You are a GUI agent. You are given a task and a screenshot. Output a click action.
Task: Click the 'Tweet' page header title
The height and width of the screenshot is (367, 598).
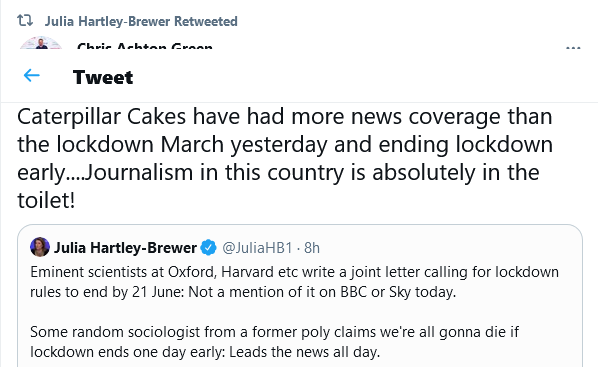tap(103, 77)
